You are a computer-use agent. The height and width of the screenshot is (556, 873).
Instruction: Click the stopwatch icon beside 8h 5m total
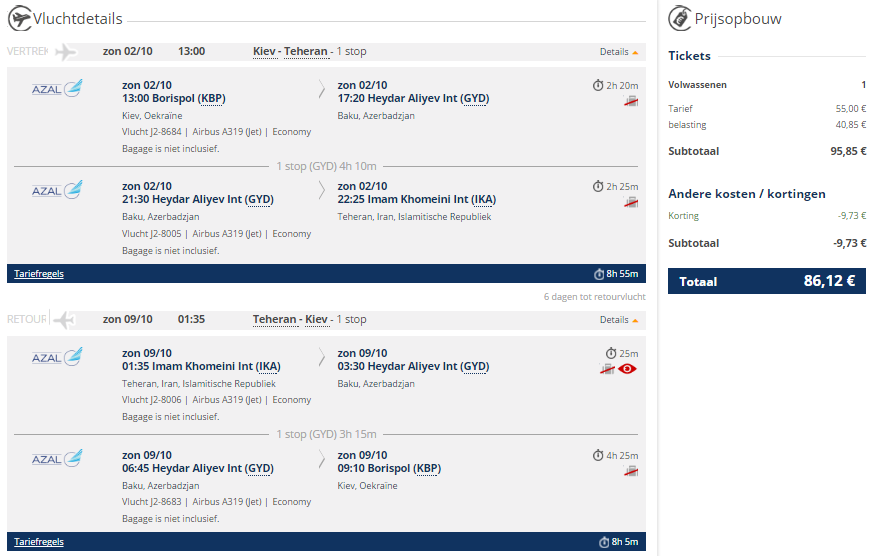tap(604, 542)
